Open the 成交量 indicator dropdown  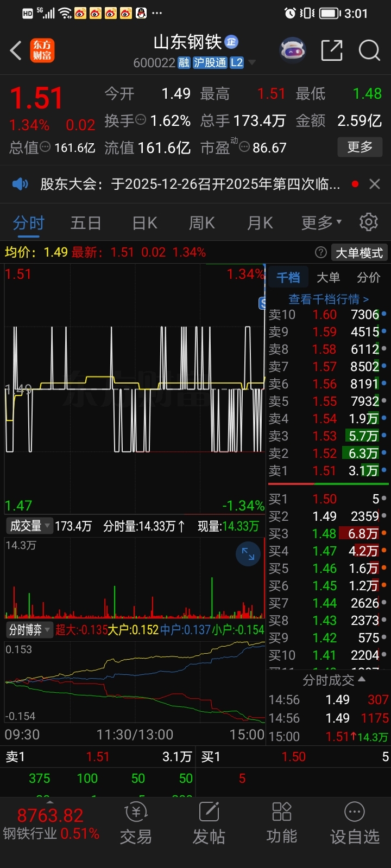coord(29,526)
